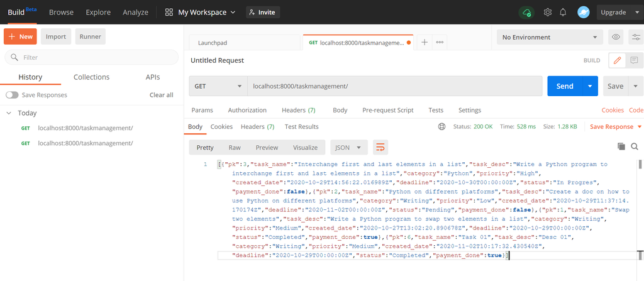Open the JSON format dropdown
644x281 pixels.
coord(348,147)
